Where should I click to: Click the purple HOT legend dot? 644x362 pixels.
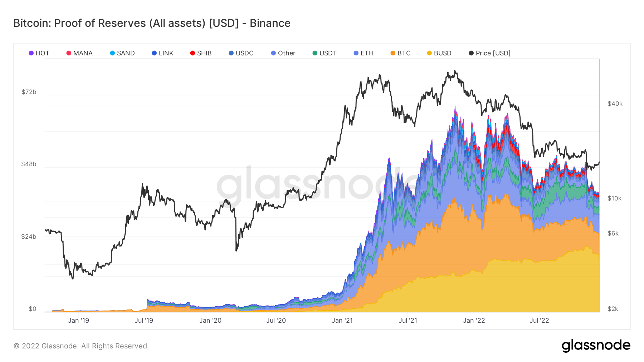pyautogui.click(x=31, y=53)
